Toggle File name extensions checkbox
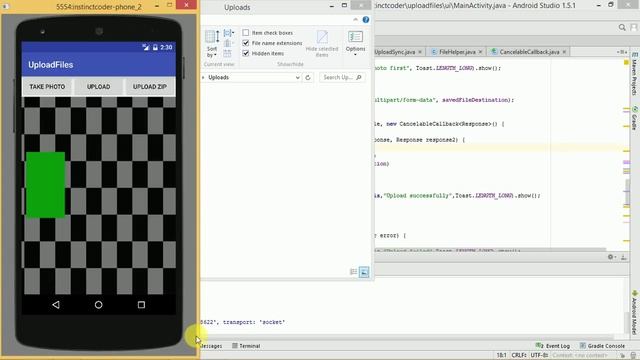 (x=272, y=43)
